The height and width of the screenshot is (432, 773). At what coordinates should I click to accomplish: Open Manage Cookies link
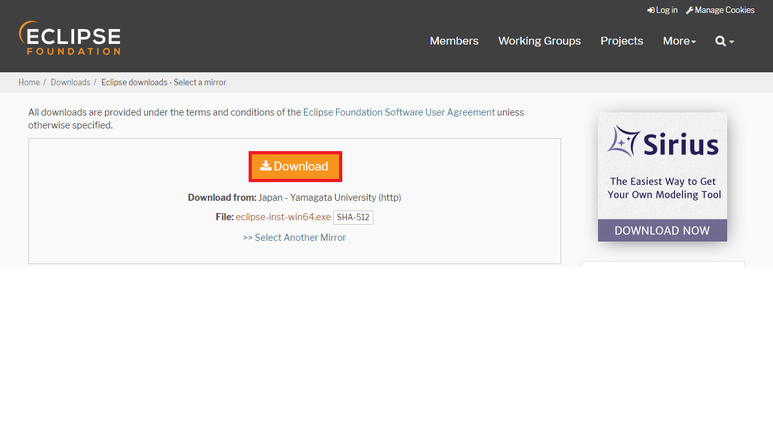point(720,10)
